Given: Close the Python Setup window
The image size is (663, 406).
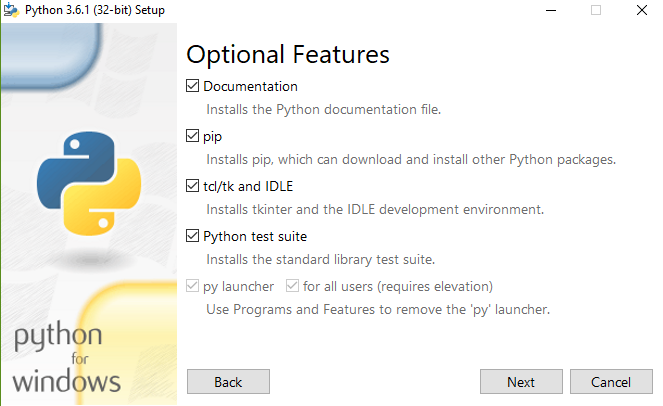Looking at the screenshot, I should 641,10.
